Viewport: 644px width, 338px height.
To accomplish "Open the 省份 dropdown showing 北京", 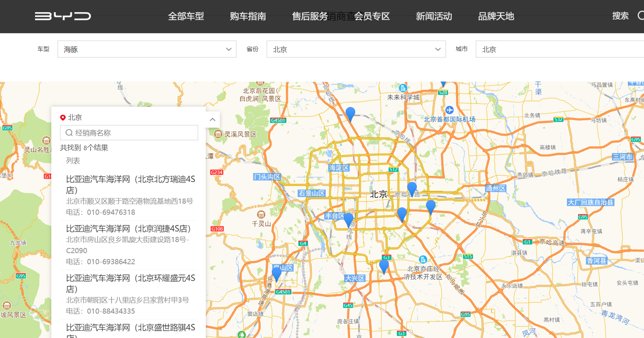I will tap(356, 49).
